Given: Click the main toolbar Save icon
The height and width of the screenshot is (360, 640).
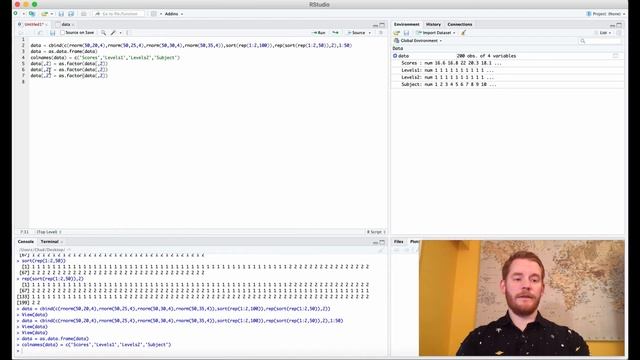Looking at the screenshot, I should [61, 13].
